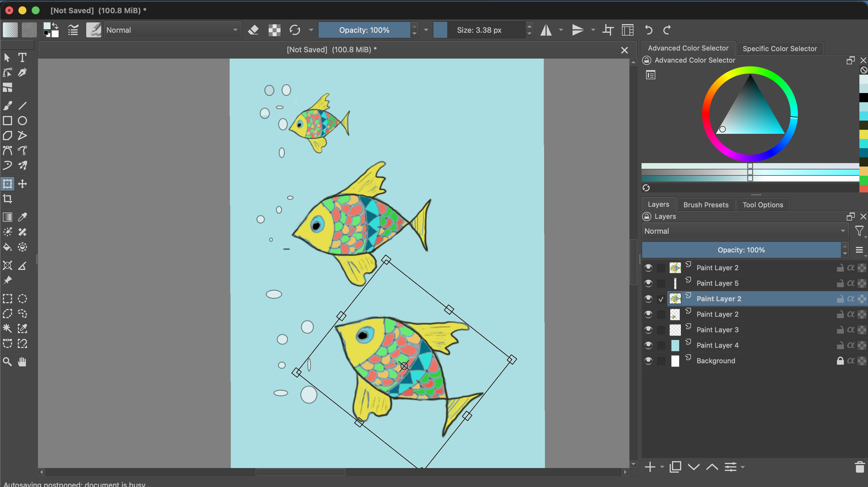
Task: Select the Elliptical Selection tool
Action: [22, 299]
